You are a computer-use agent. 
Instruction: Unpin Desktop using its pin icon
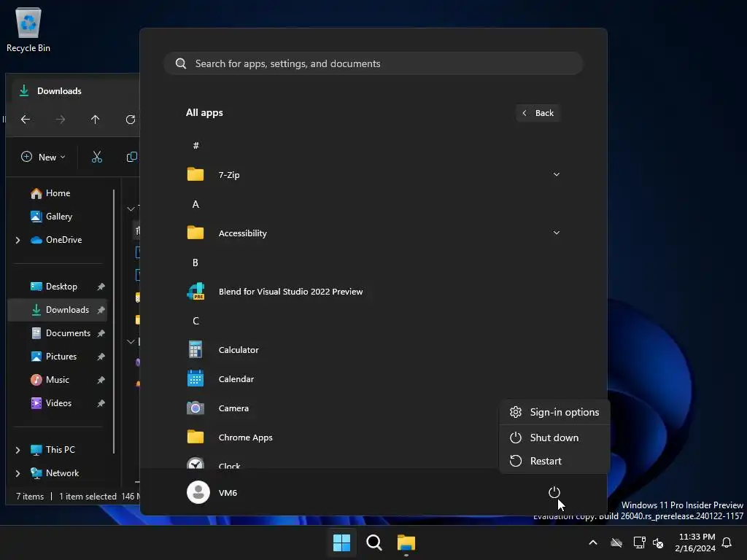click(x=101, y=287)
